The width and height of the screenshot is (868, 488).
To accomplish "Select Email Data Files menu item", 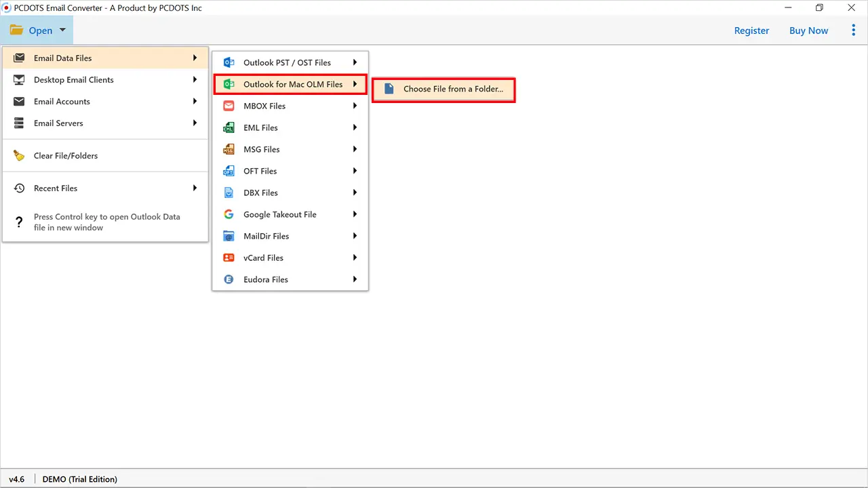I will (x=105, y=58).
